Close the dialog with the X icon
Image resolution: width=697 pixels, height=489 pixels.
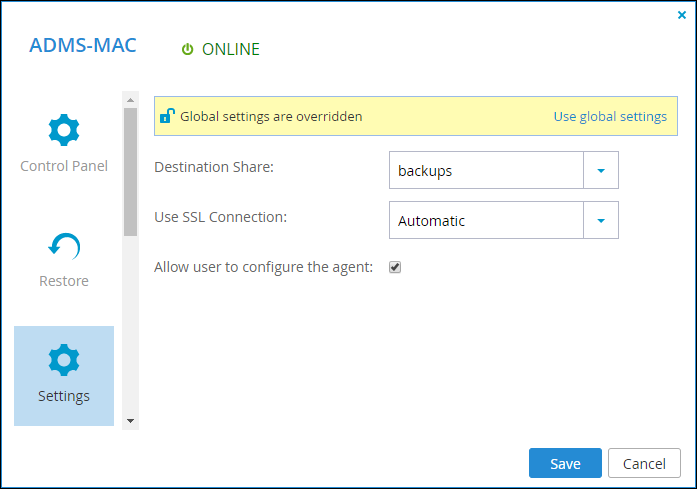pyautogui.click(x=681, y=15)
